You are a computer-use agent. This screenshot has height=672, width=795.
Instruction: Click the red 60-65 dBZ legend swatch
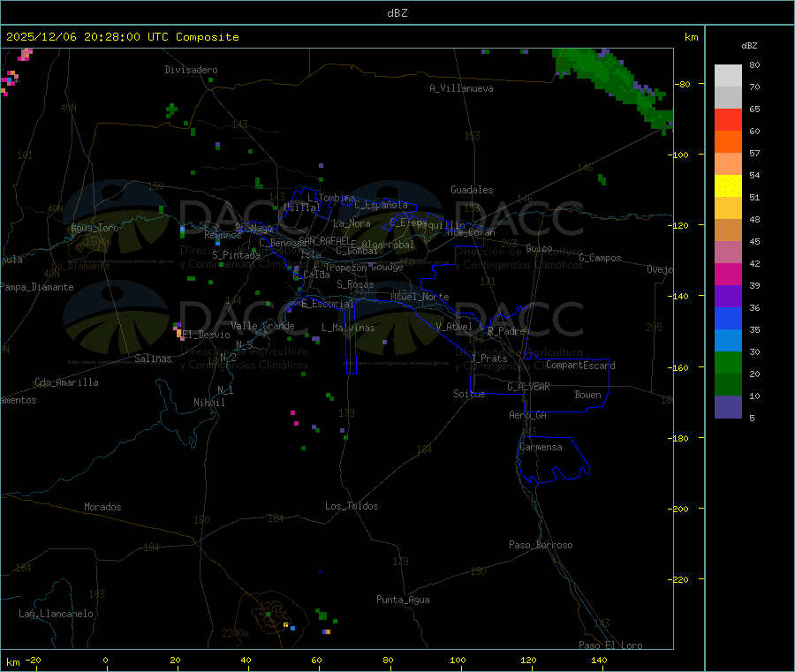(x=728, y=119)
